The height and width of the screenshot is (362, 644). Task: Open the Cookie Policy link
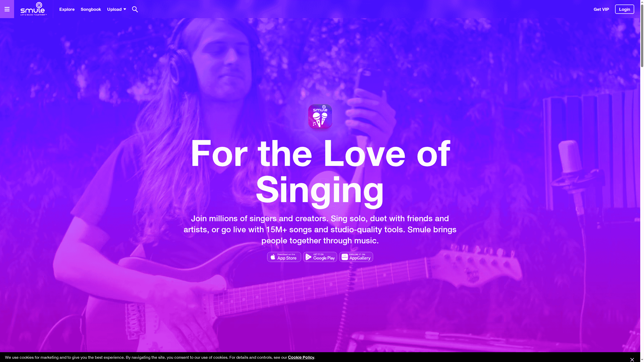[x=301, y=357]
